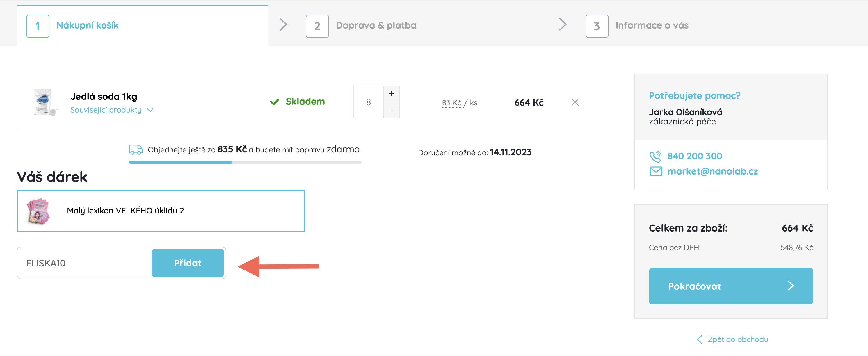868x356 pixels.
Task: Open the Nákupní košík step tab
Action: (x=143, y=26)
